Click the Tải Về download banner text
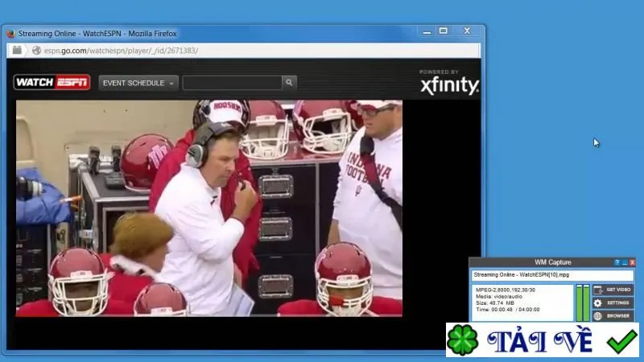Screen dimensions: 644x362 pyautogui.click(x=539, y=340)
